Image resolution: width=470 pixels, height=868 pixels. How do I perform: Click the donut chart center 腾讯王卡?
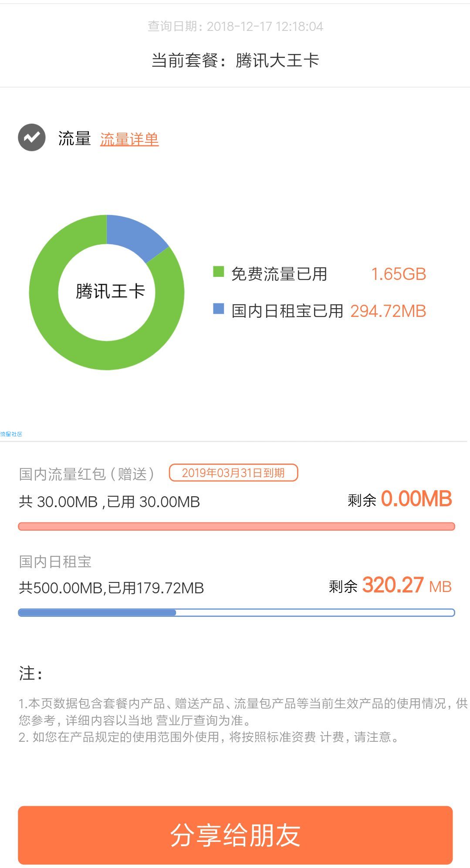(x=110, y=291)
